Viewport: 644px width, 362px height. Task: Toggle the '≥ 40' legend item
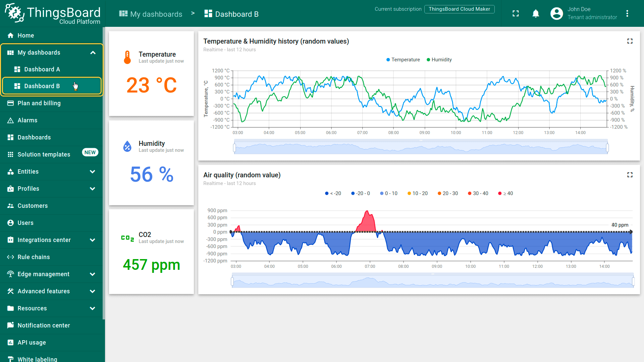(506, 193)
